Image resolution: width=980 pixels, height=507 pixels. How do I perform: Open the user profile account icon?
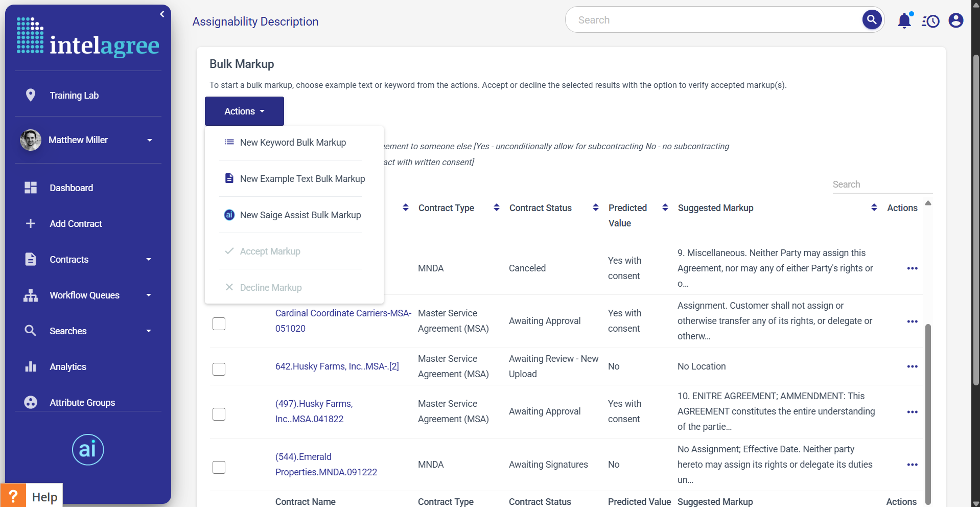pos(955,20)
